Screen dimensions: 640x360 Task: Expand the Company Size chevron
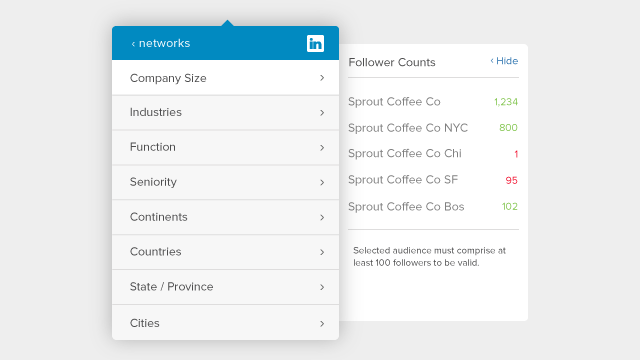click(x=322, y=78)
